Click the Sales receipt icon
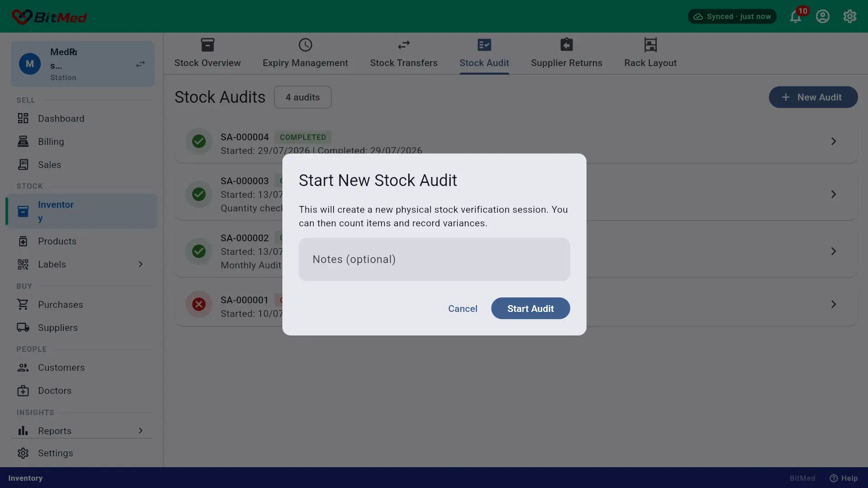This screenshot has width=868, height=488. point(23,165)
